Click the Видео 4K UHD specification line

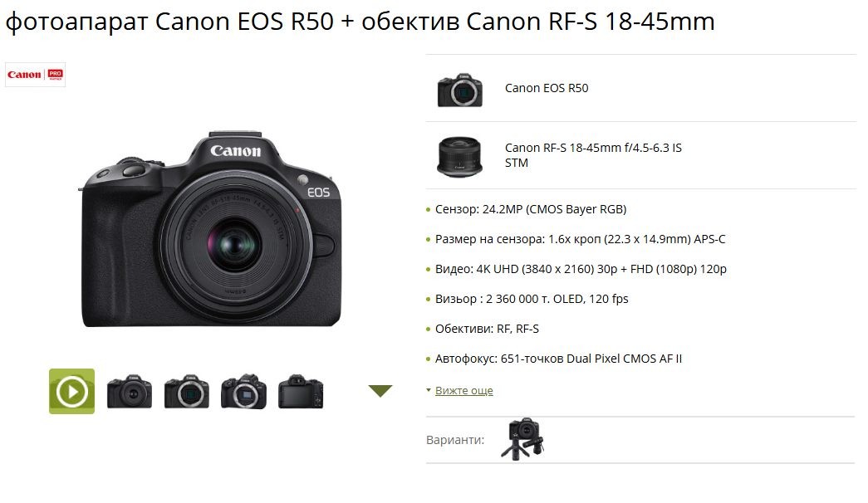(581, 269)
